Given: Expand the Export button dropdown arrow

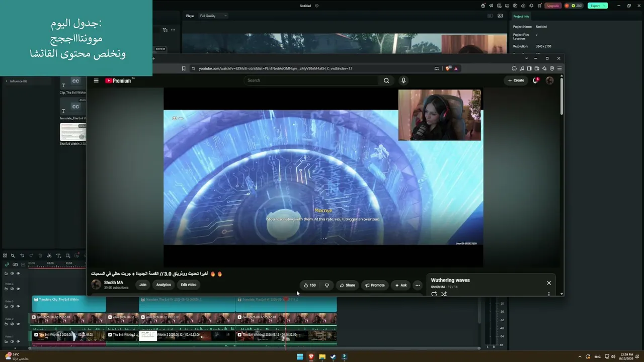Looking at the screenshot, I should click(604, 6).
